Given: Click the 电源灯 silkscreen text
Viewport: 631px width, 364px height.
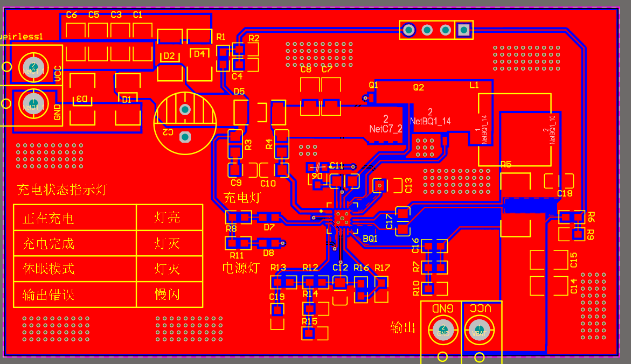Looking at the screenshot, I should tap(241, 268).
